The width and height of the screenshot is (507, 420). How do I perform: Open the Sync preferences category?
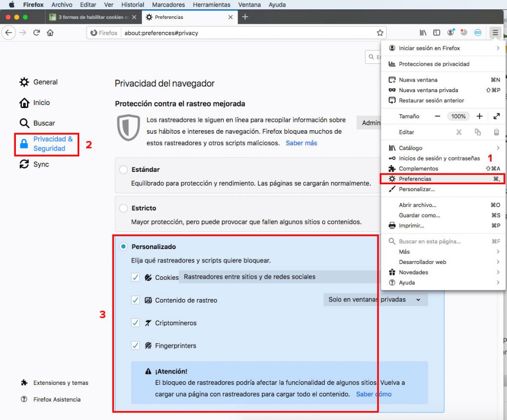[x=35, y=164]
